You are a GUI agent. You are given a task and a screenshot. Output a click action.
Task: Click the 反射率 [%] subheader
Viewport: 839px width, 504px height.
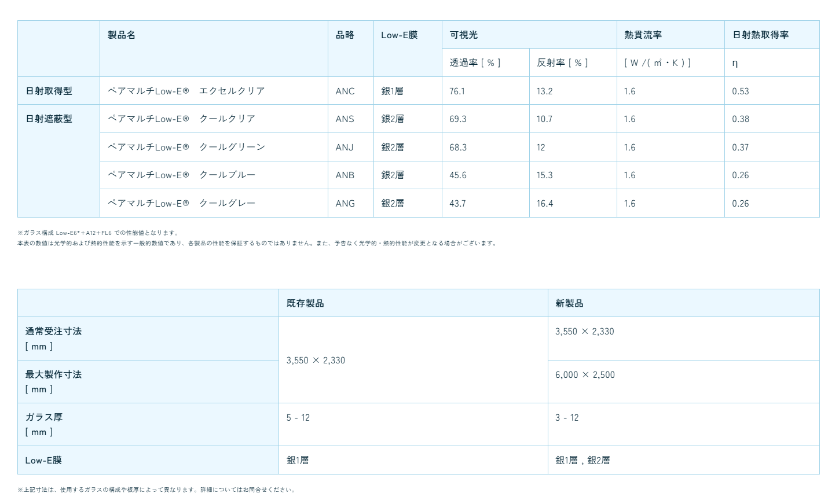tap(562, 63)
